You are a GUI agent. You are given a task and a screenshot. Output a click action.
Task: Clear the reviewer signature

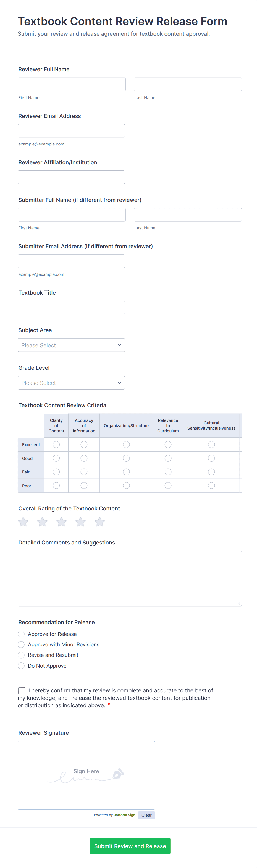[x=146, y=815]
